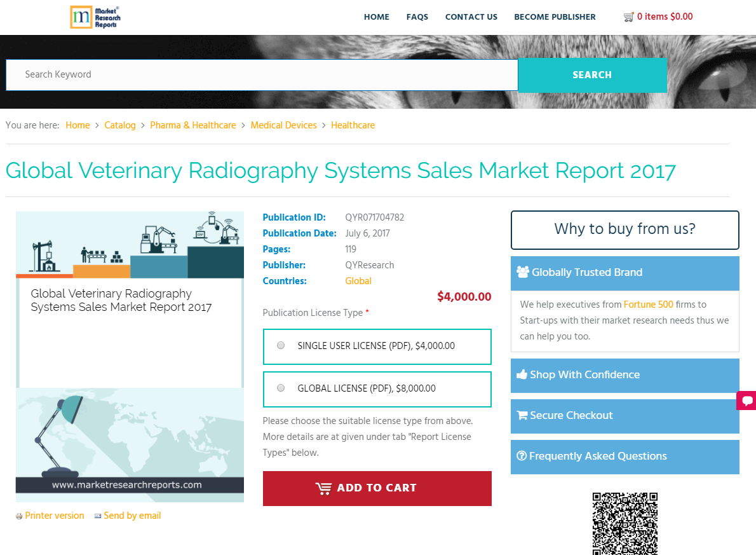Navigate to BECOME PUBLISHER

click(555, 17)
